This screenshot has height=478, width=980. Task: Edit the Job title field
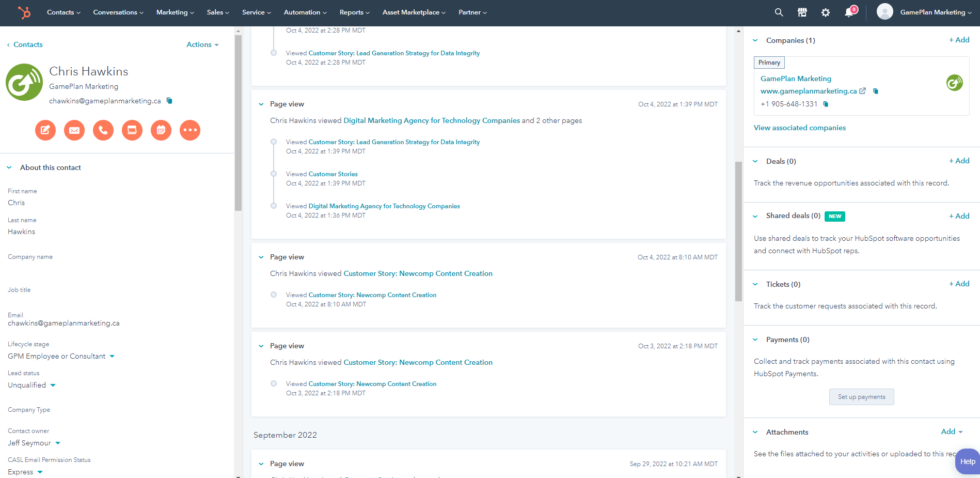tap(117, 295)
